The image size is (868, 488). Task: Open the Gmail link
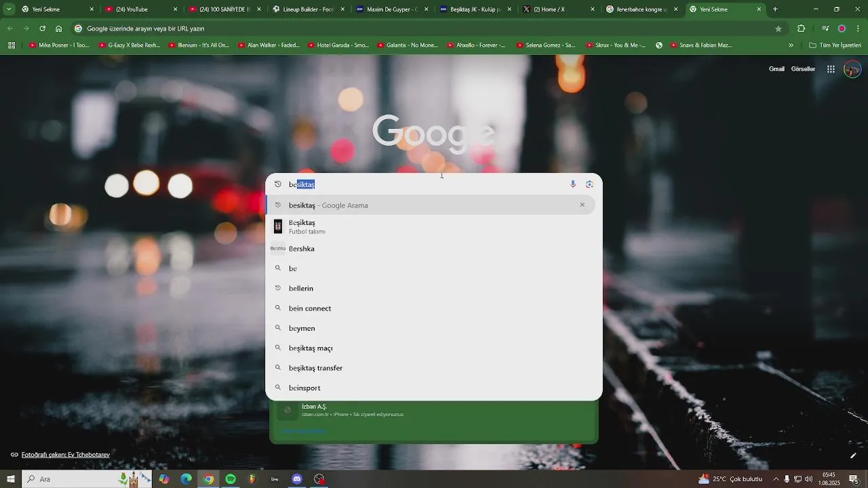click(776, 69)
